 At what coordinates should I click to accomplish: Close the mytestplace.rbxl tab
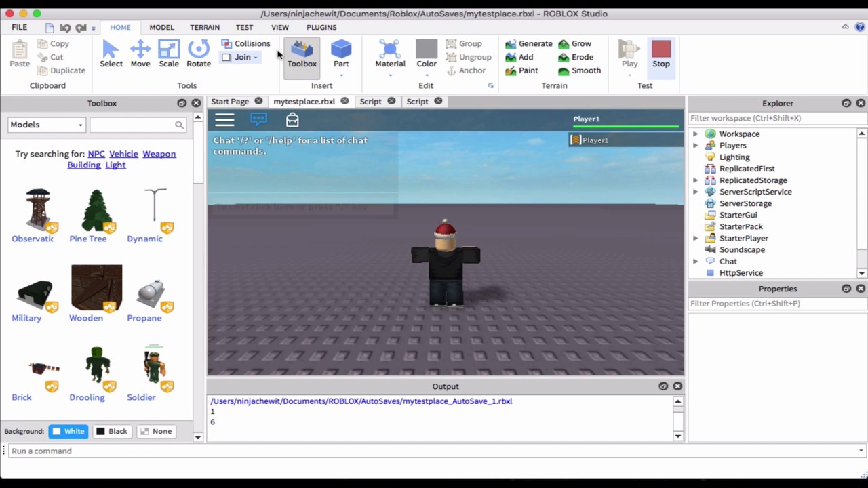(344, 101)
